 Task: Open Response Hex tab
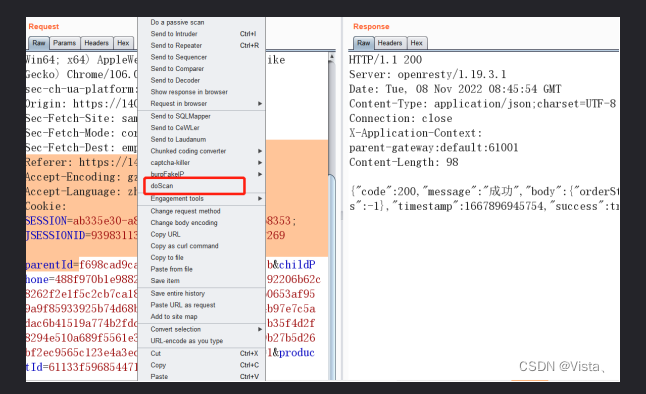(x=417, y=43)
